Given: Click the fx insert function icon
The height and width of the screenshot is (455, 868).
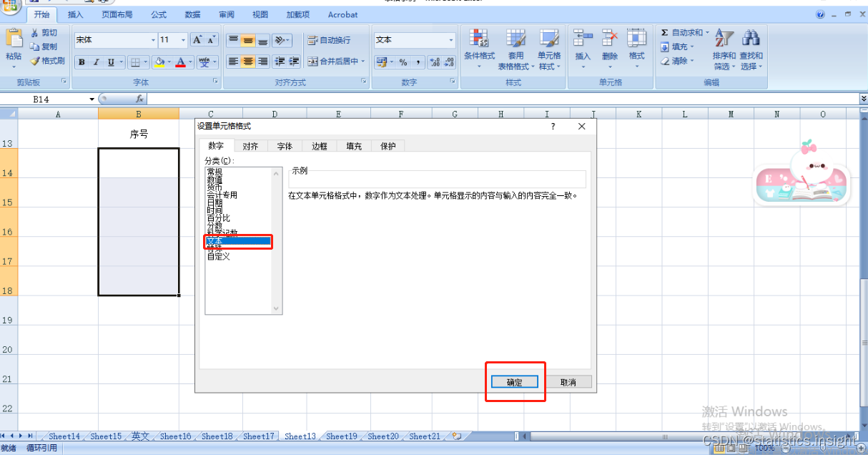Looking at the screenshot, I should [x=139, y=99].
